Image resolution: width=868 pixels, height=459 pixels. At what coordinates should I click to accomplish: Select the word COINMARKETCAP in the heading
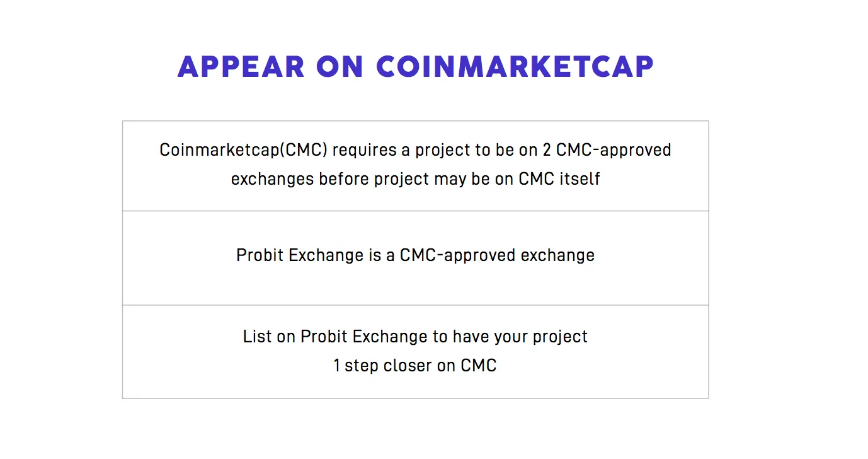tap(515, 67)
